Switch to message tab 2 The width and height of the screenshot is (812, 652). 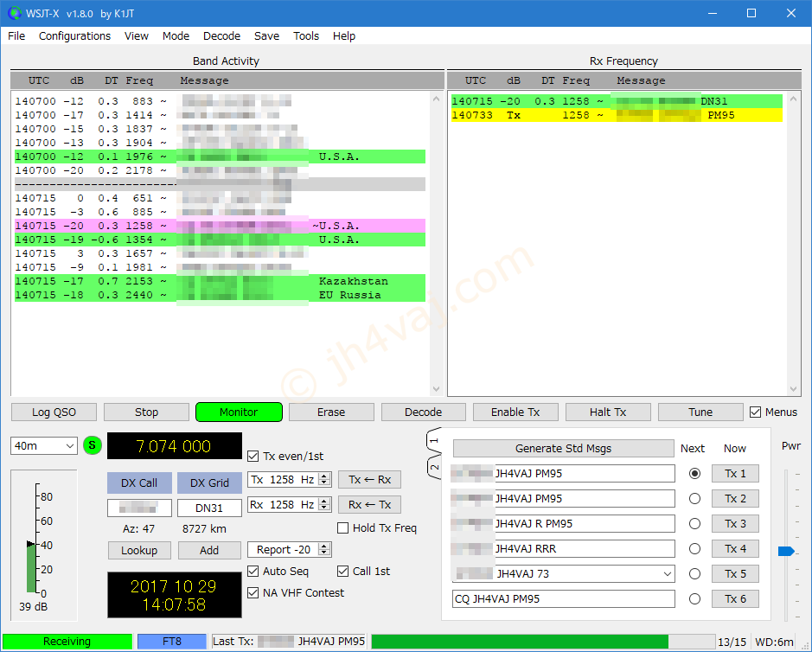[434, 467]
